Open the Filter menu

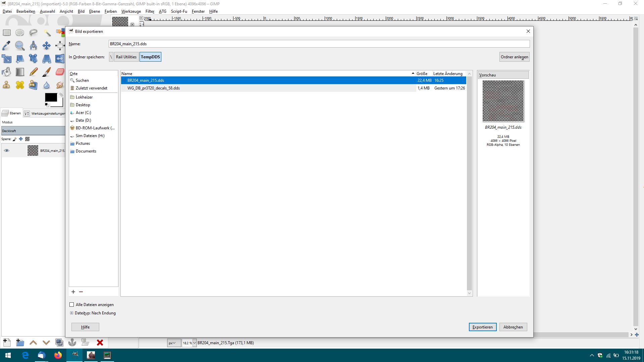(150, 11)
